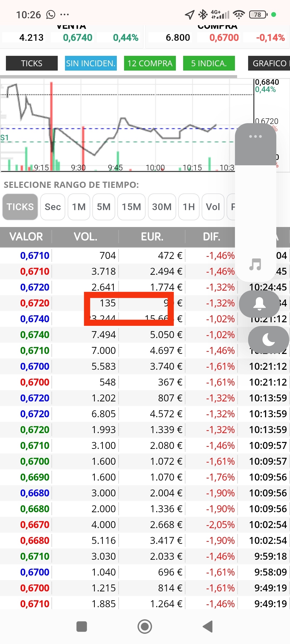
Task: Expand the status bar three-dot overflow
Action: (64, 14)
